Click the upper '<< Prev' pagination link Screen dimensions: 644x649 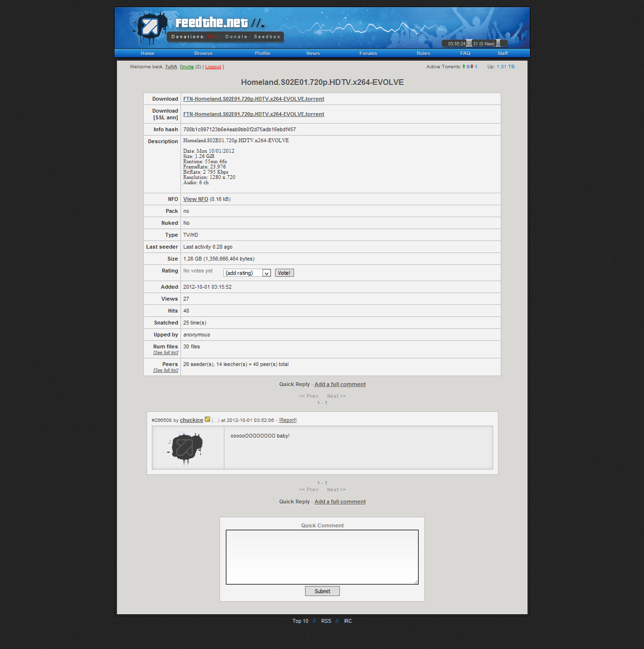(x=309, y=396)
